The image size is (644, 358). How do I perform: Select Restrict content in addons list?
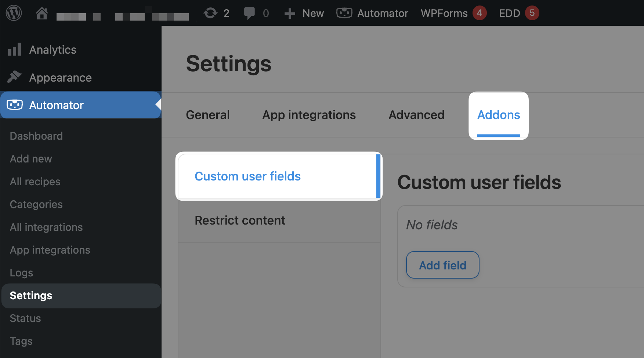pyautogui.click(x=240, y=221)
